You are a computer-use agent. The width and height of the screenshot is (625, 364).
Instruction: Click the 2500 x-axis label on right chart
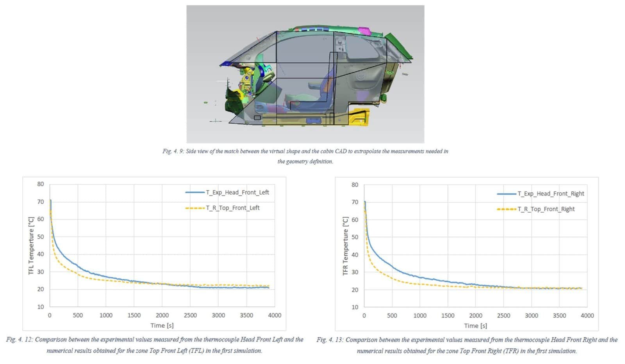[x=504, y=316]
